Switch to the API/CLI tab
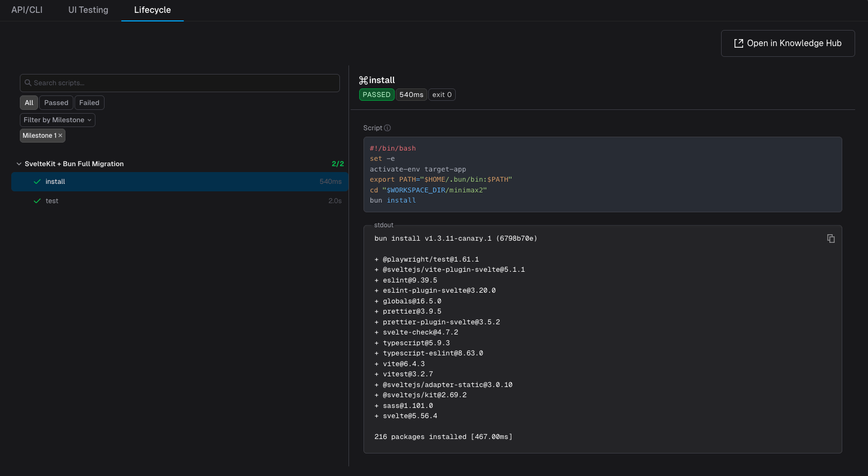 click(x=27, y=10)
